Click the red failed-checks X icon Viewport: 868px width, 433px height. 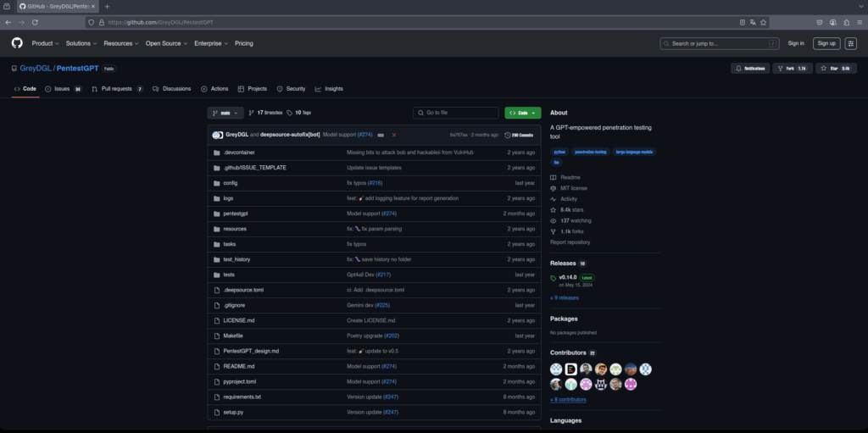[x=393, y=135]
